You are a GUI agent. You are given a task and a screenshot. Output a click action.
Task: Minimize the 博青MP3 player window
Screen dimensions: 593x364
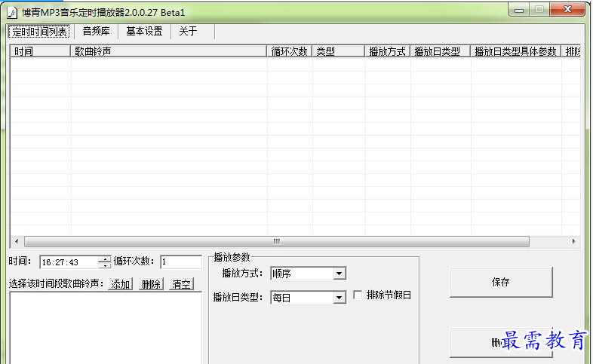click(x=519, y=10)
